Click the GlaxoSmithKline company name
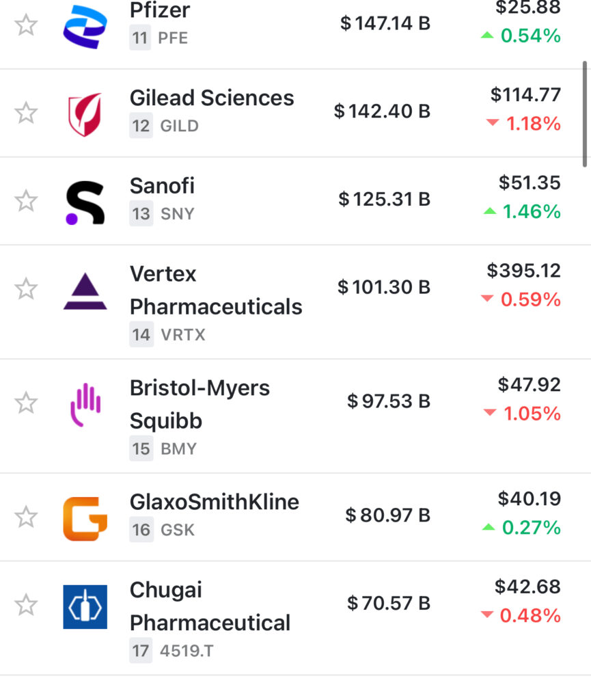The image size is (591, 700). (x=215, y=502)
